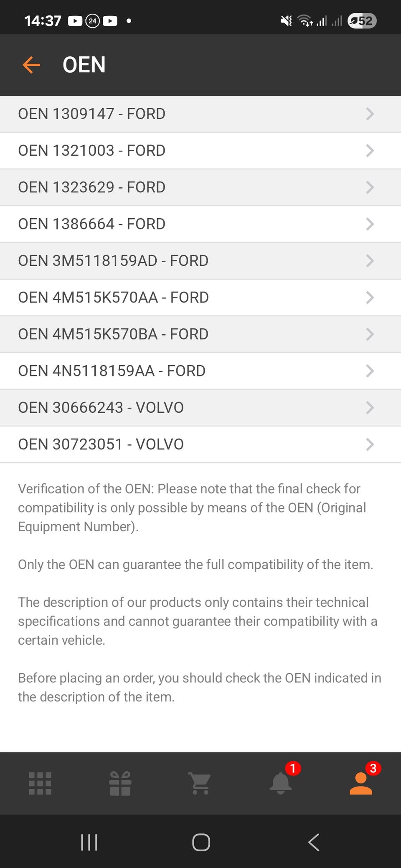Expand chevron for OEN 4M515K570AA FORD
401x868 pixels.
pos(370,298)
